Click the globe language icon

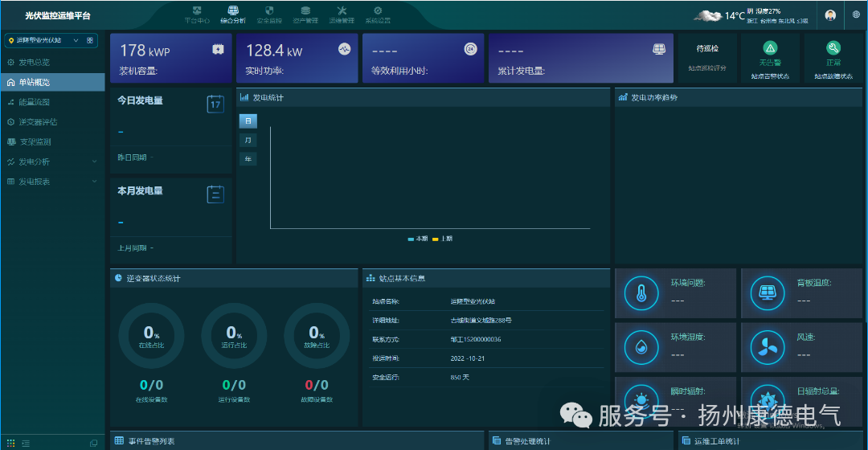(x=856, y=15)
